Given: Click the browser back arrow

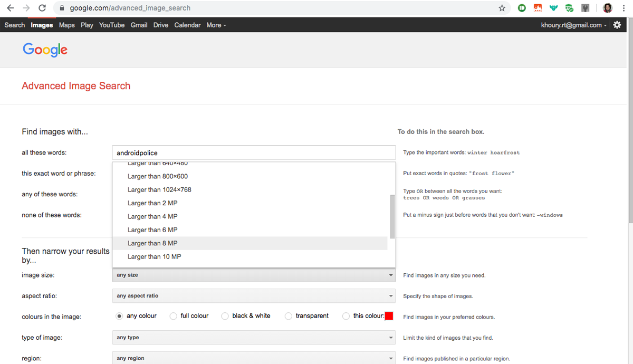Looking at the screenshot, I should pyautogui.click(x=11, y=8).
